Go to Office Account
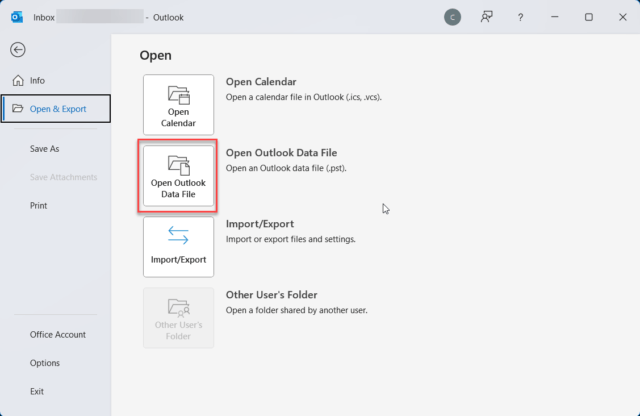The width and height of the screenshot is (640, 416). (56, 334)
